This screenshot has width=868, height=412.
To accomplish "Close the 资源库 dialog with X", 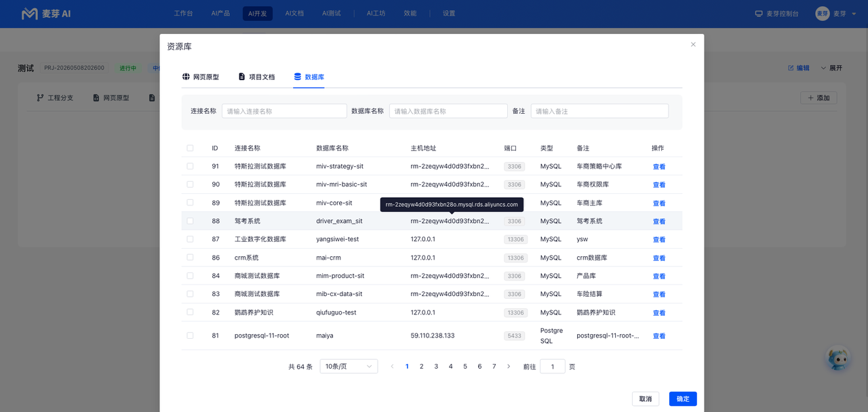I will click(693, 44).
